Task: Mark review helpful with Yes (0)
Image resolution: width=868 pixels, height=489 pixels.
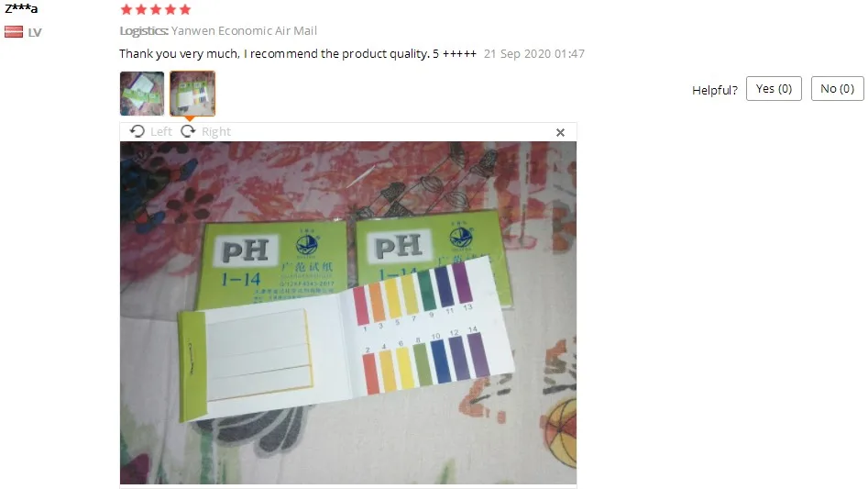Action: (774, 89)
